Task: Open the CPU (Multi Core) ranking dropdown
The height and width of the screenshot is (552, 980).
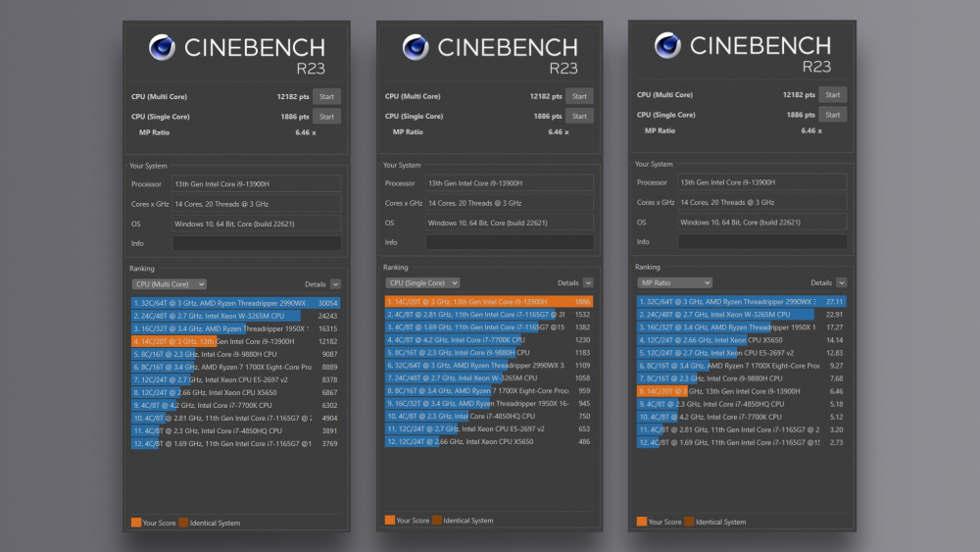Action: 170,284
